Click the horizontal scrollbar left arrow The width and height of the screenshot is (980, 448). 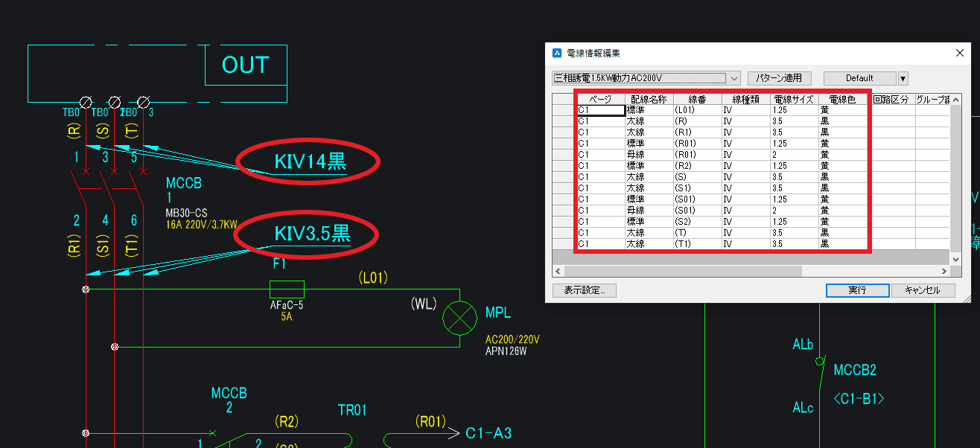click(x=559, y=271)
